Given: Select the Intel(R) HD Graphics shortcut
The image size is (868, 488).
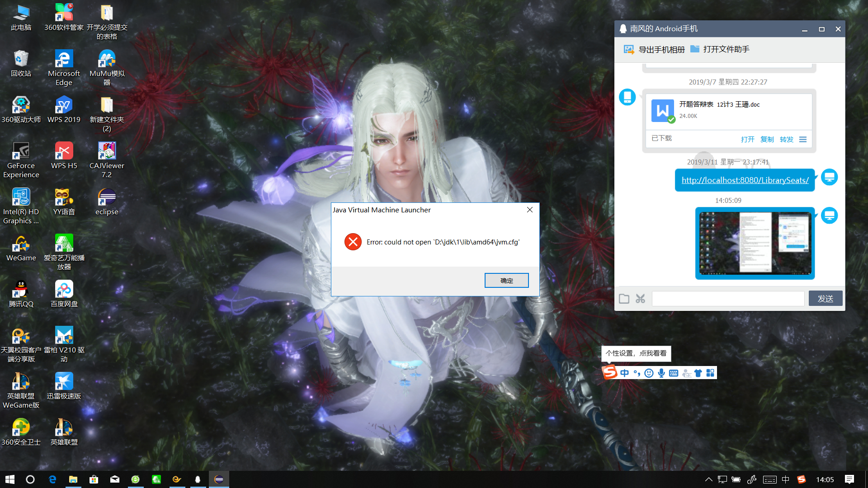Looking at the screenshot, I should coord(21,206).
